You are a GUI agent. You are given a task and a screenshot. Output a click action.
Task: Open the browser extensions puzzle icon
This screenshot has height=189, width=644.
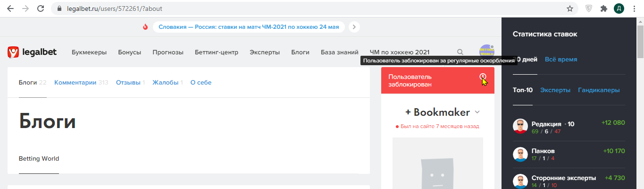tap(603, 9)
